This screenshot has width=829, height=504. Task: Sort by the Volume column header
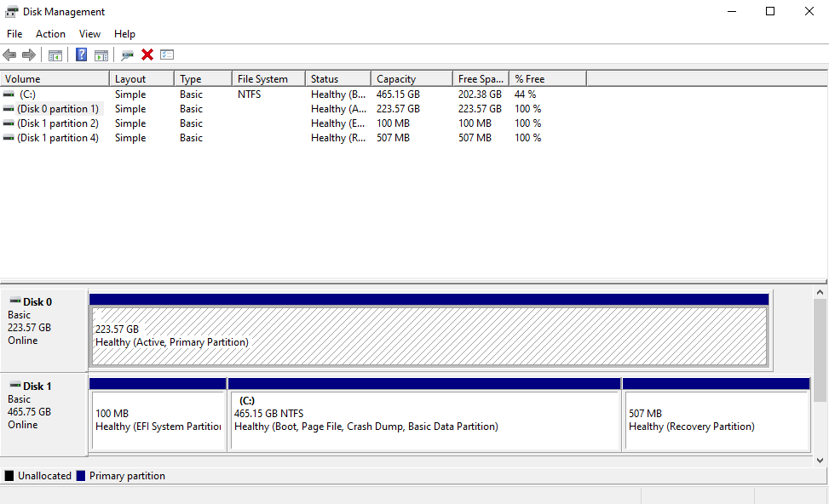55,78
